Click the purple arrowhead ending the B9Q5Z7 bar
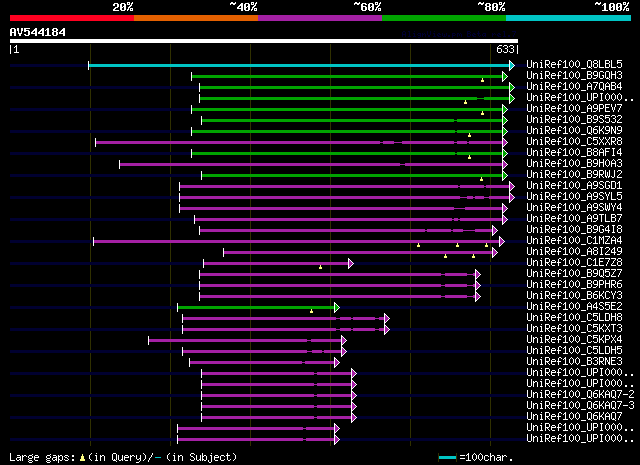The image size is (640, 465). (x=478, y=274)
